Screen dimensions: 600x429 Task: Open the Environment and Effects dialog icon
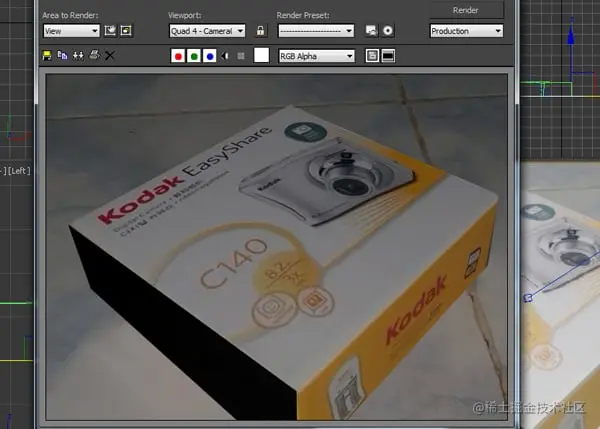[388, 31]
